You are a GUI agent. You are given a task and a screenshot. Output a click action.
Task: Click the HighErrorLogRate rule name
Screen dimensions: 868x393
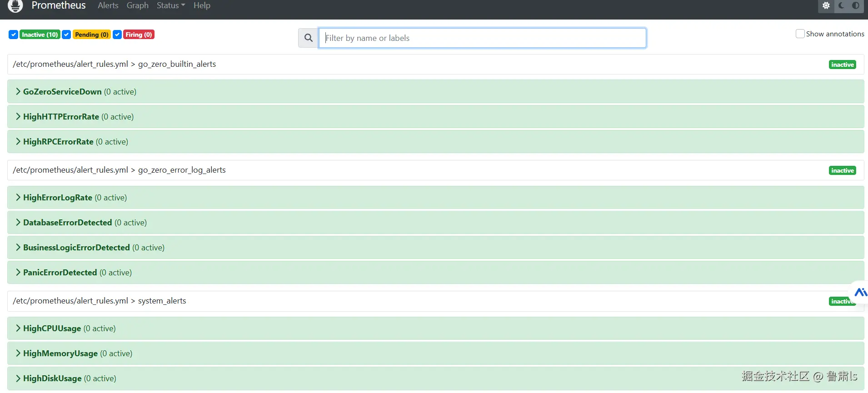click(58, 197)
